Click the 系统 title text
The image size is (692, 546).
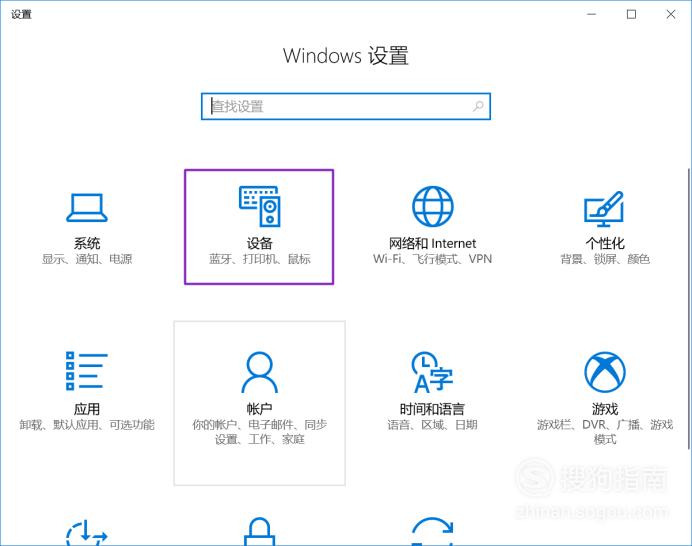click(87, 243)
